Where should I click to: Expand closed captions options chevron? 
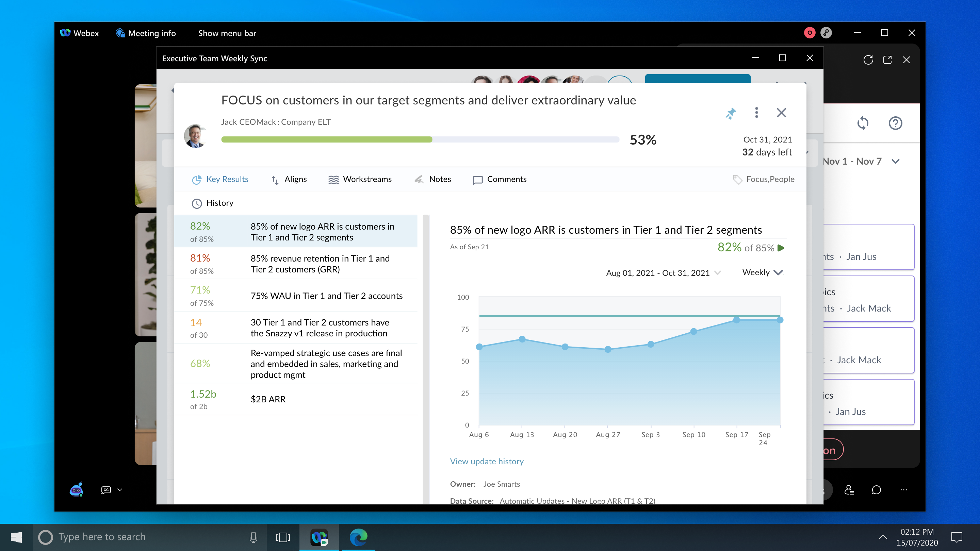click(x=120, y=490)
